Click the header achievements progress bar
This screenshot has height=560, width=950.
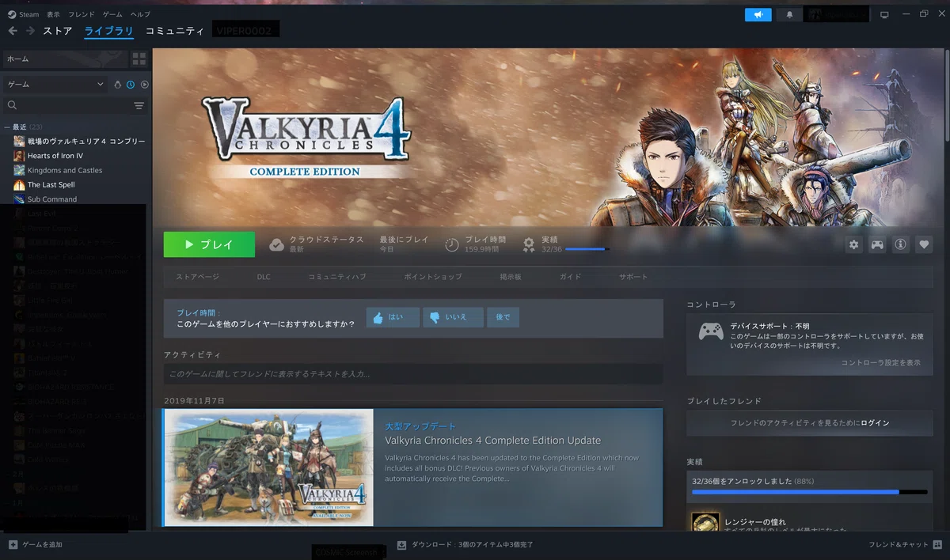point(587,249)
